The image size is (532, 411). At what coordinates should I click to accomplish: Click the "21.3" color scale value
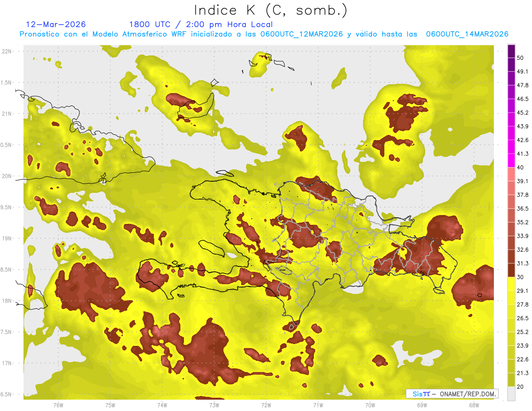(x=523, y=373)
